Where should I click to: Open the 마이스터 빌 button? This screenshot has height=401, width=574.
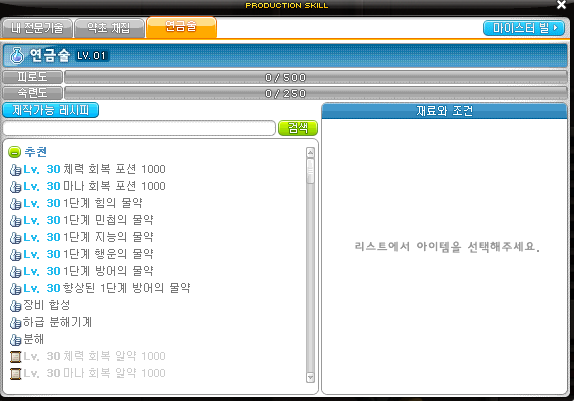tap(524, 28)
